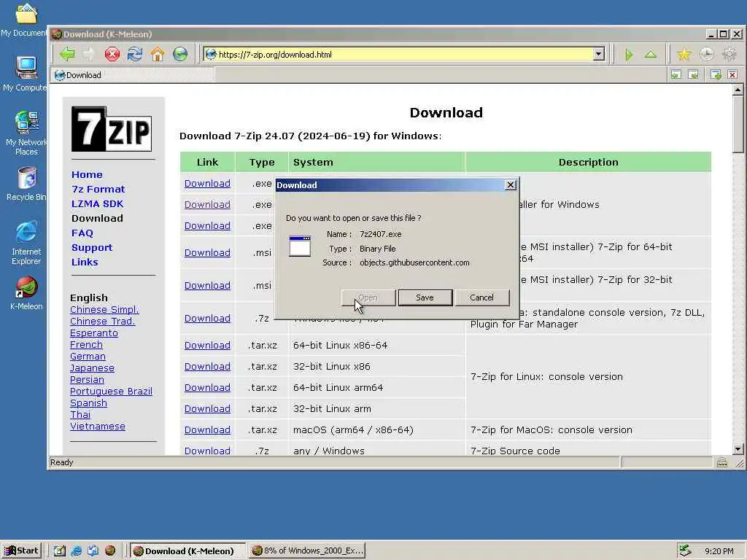747x560 pixels.
Task: Open the LZMA SDK sidebar link
Action: click(x=97, y=204)
